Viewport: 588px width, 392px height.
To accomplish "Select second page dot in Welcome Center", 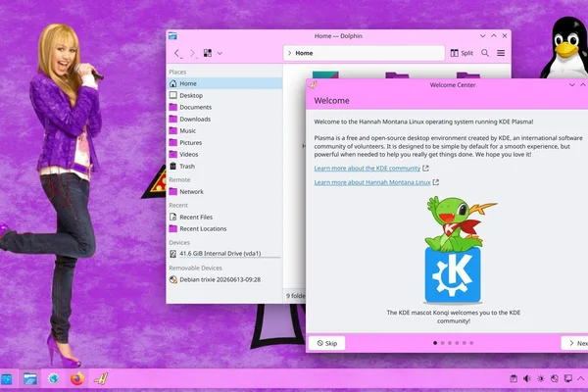I will point(443,343).
